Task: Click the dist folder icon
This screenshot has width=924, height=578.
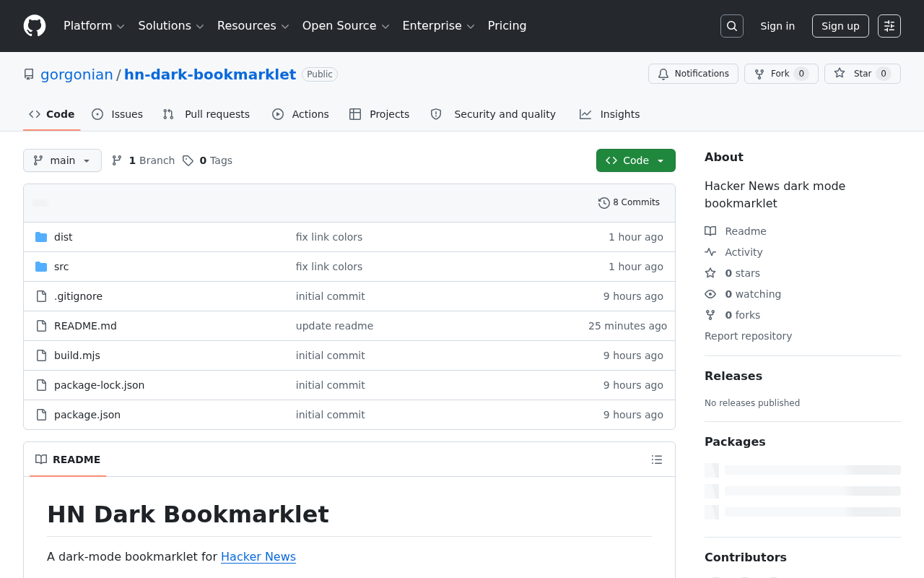Action: click(x=41, y=237)
